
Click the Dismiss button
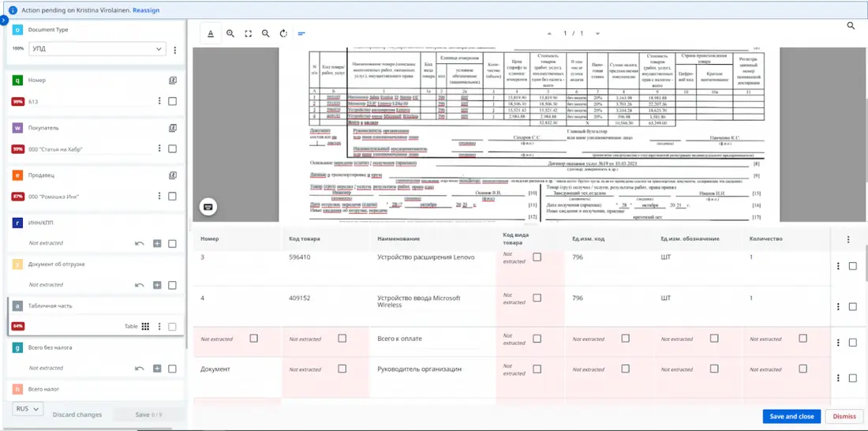pyautogui.click(x=844, y=417)
